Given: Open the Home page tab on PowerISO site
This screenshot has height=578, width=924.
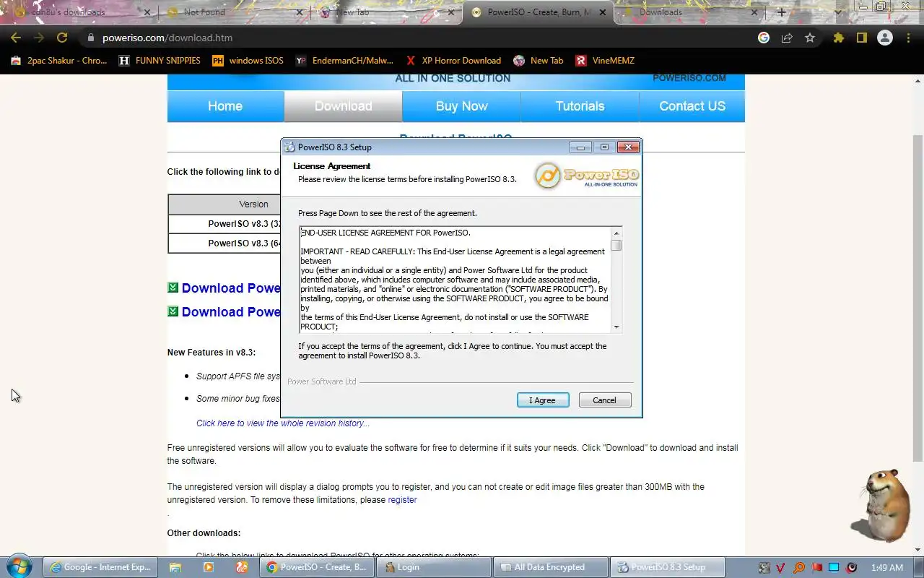Looking at the screenshot, I should [x=225, y=106].
